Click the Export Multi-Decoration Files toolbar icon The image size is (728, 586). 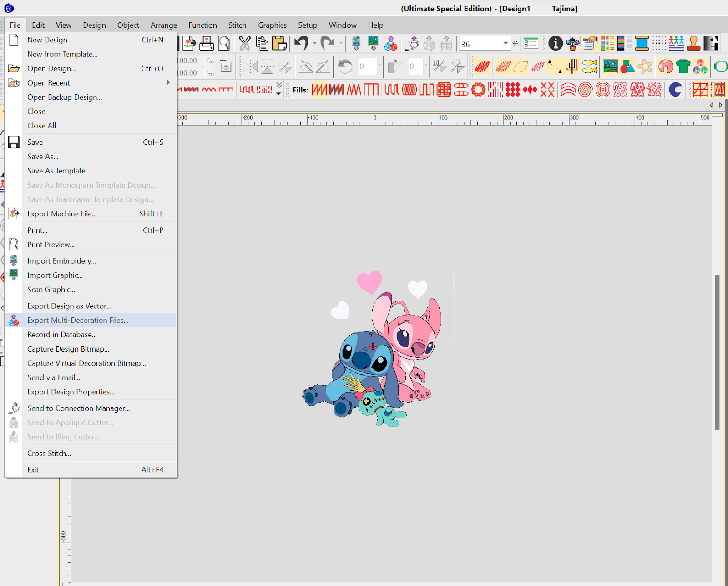(391, 44)
